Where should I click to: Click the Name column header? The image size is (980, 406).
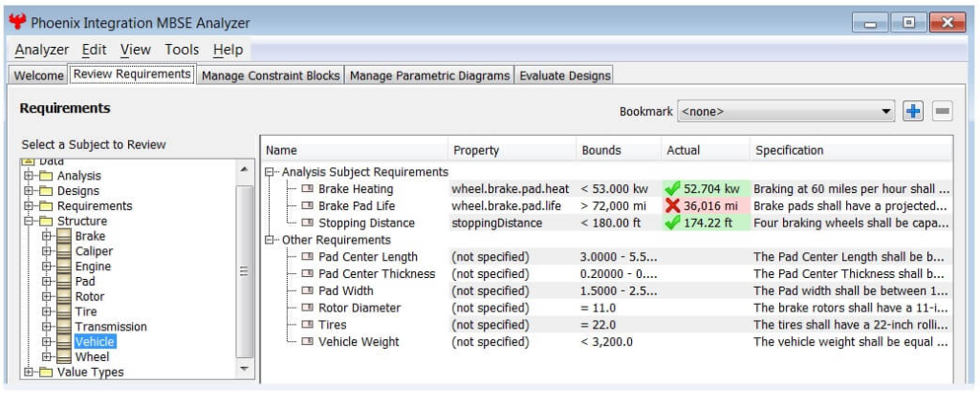coord(355,151)
